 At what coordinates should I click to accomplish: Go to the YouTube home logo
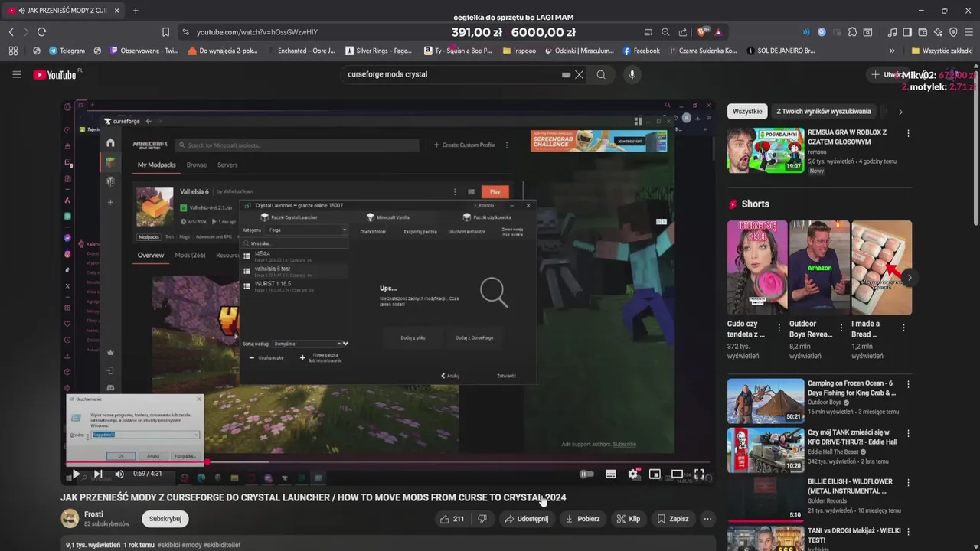pyautogui.click(x=54, y=74)
